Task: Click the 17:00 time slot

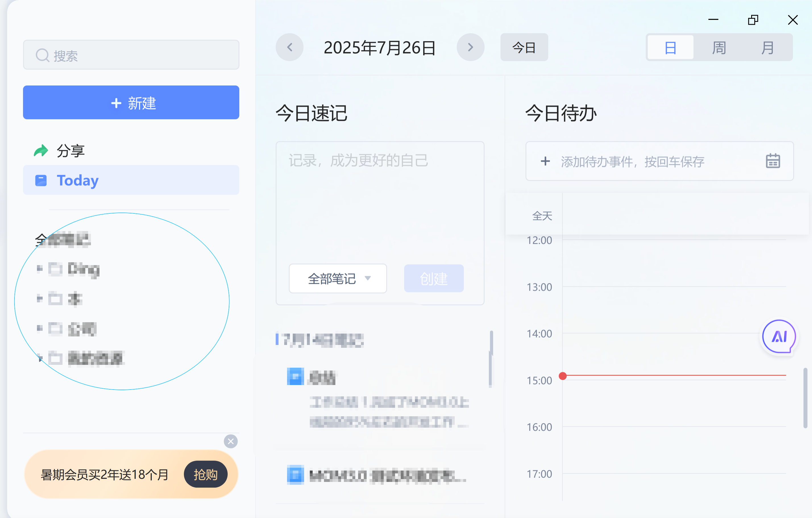Action: [x=674, y=487]
